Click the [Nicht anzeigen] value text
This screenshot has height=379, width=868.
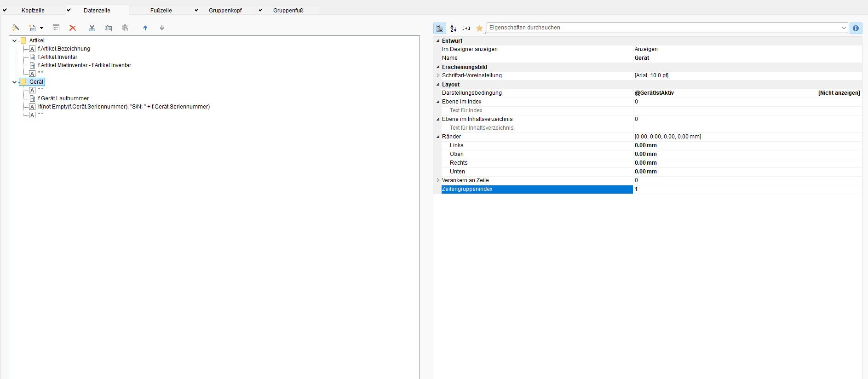point(839,93)
